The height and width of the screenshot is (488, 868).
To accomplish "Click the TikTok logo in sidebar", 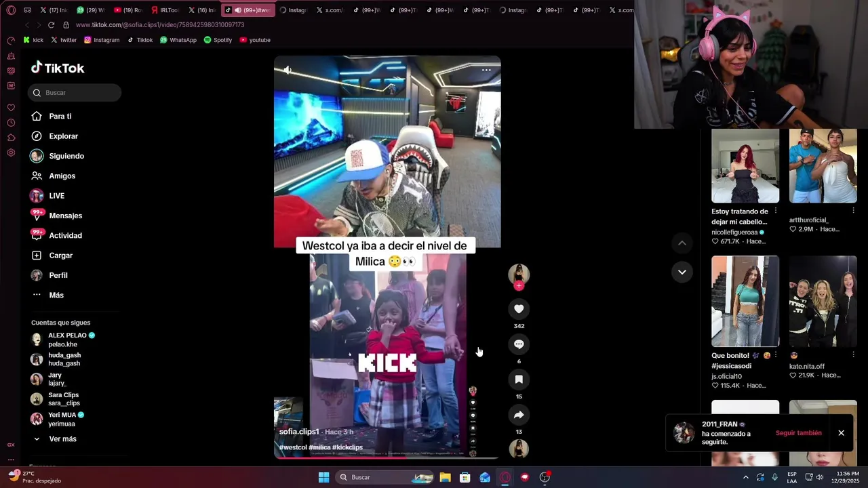I will [x=58, y=68].
